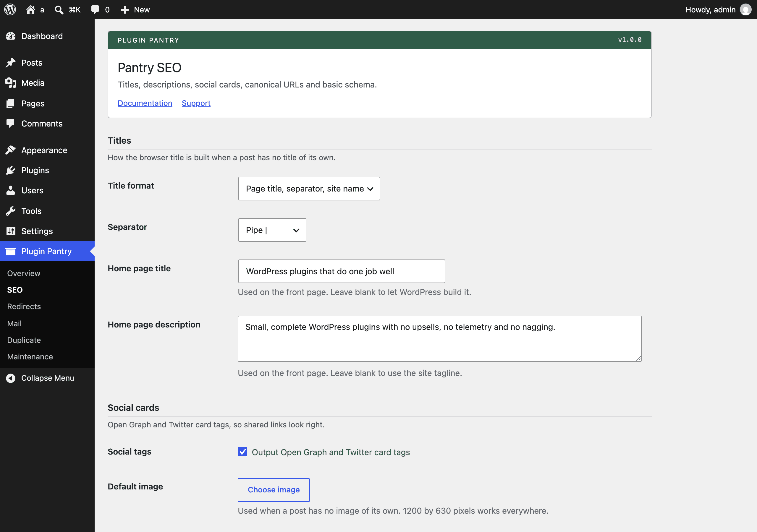This screenshot has width=757, height=532.
Task: Click the Users label in sidebar
Action: coord(32,191)
